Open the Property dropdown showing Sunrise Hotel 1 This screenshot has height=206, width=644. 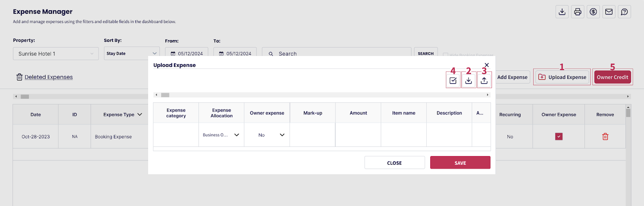pos(56,54)
